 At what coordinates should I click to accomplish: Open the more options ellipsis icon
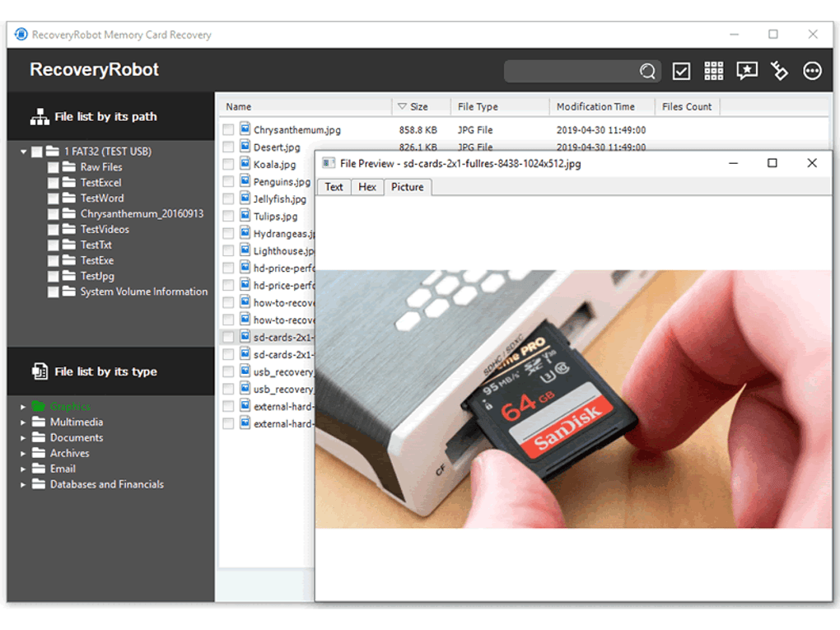click(812, 71)
